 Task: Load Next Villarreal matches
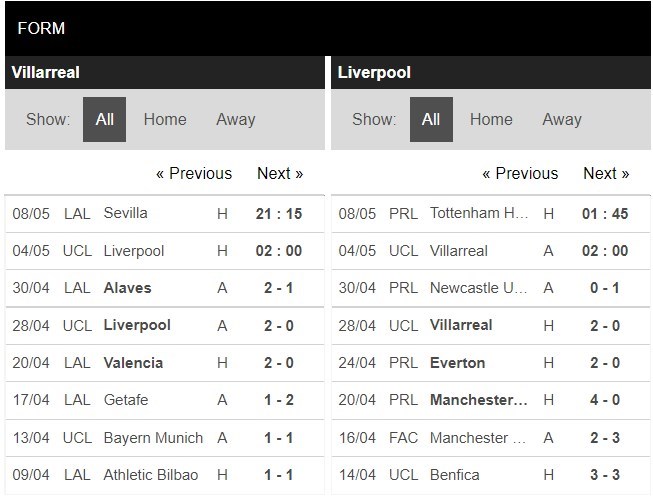279,174
